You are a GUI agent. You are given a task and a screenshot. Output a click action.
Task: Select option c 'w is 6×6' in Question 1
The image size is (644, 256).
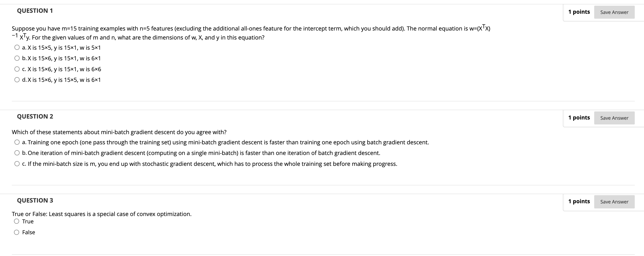pyautogui.click(x=17, y=69)
